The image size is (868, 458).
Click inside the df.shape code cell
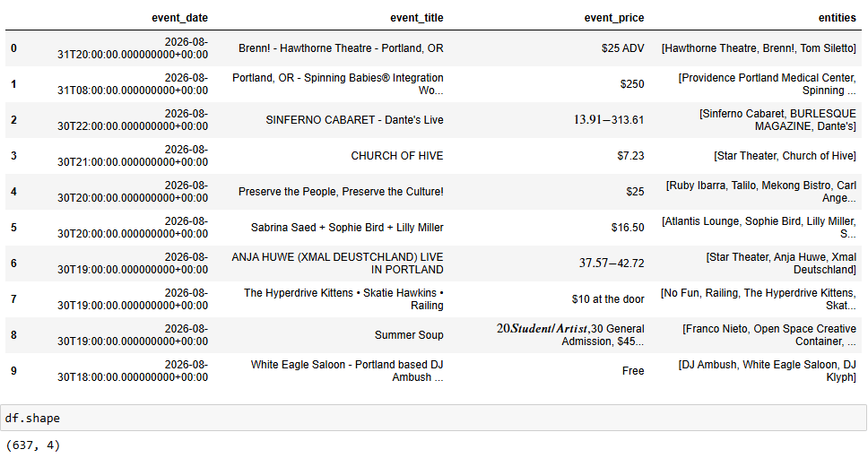(x=433, y=418)
